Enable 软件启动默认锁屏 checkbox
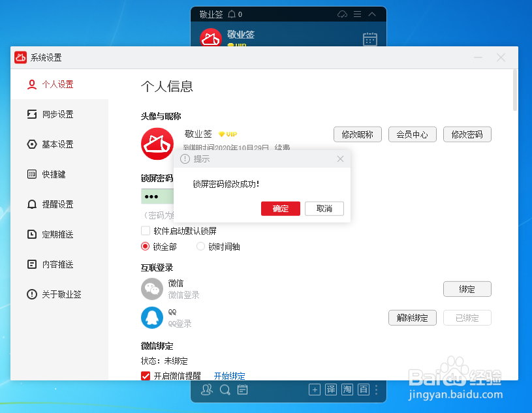Screen dimensions: 532x413 click(x=146, y=231)
